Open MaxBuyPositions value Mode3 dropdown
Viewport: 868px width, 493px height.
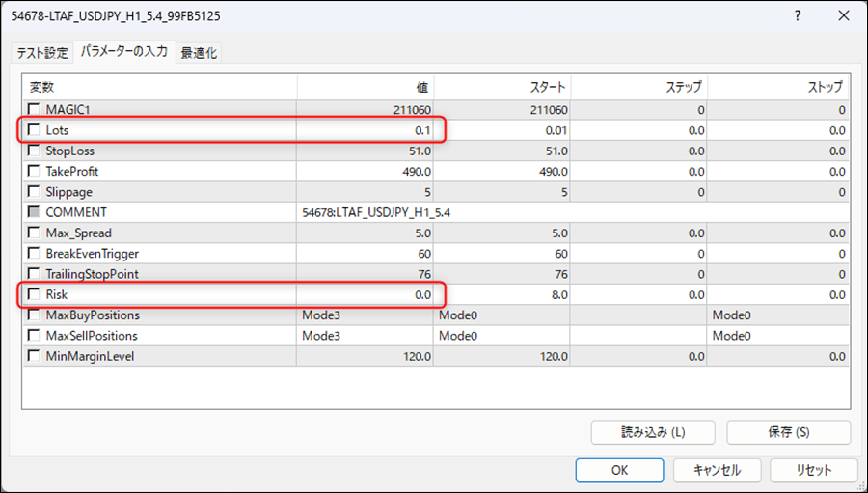click(x=365, y=315)
